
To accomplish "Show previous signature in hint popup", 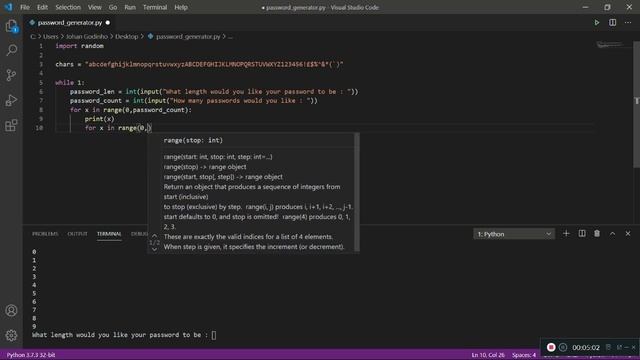I will click(x=154, y=236).
